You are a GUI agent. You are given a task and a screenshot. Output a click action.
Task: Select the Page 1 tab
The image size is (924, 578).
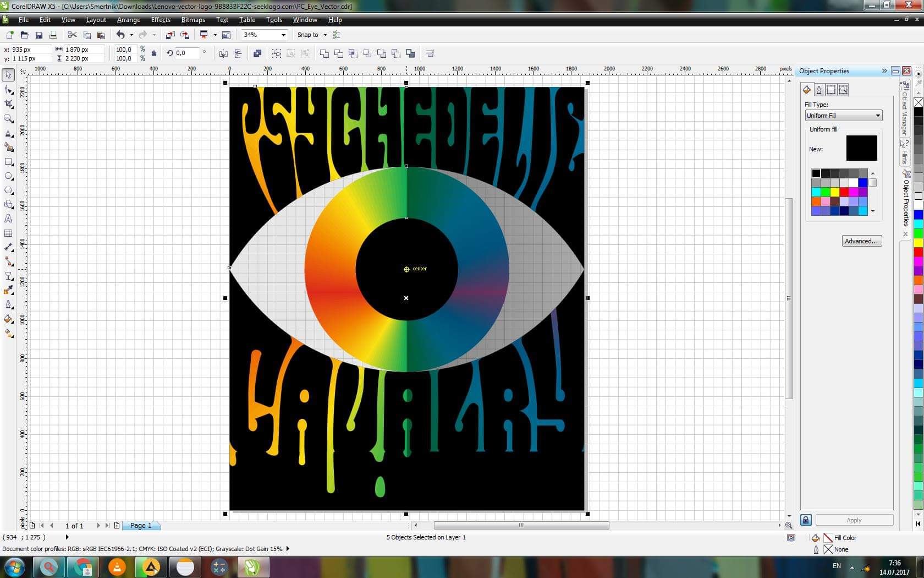(x=141, y=526)
